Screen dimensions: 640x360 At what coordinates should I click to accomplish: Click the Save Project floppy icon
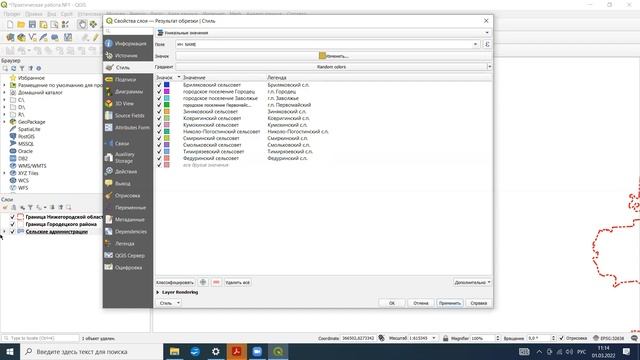click(x=32, y=24)
